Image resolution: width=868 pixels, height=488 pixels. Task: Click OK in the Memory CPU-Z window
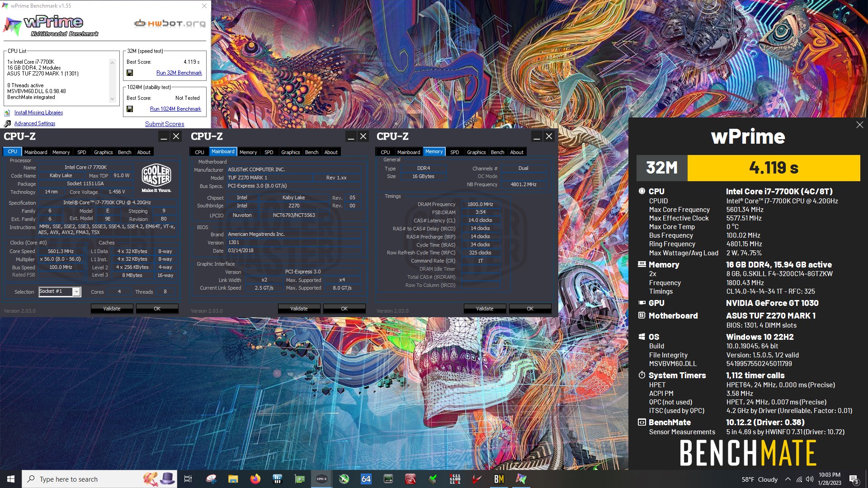coord(530,309)
